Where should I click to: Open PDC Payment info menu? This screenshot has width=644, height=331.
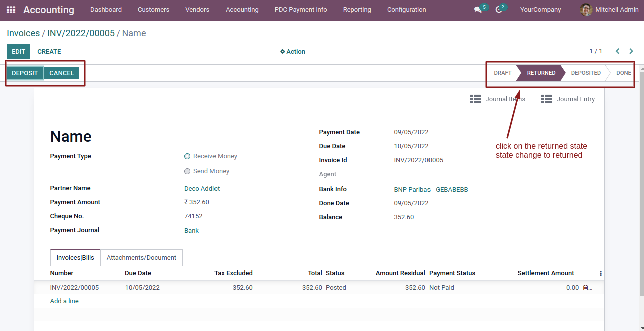301,10
